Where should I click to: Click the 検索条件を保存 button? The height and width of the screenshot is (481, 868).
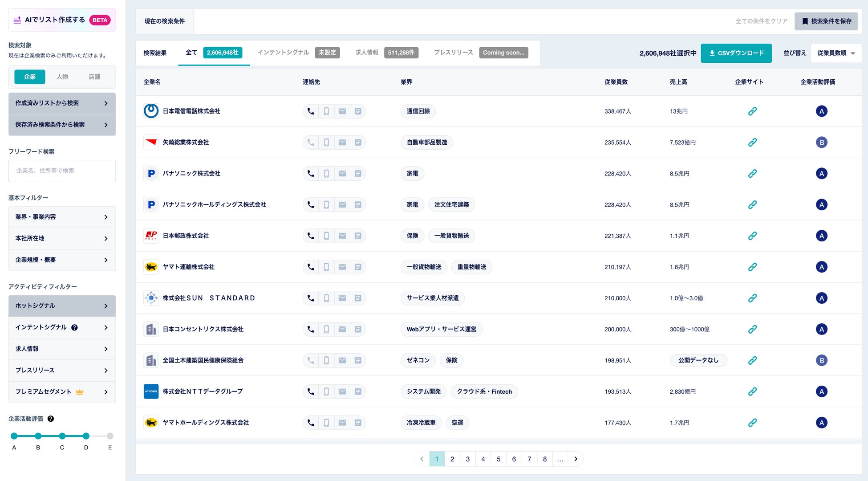(826, 21)
